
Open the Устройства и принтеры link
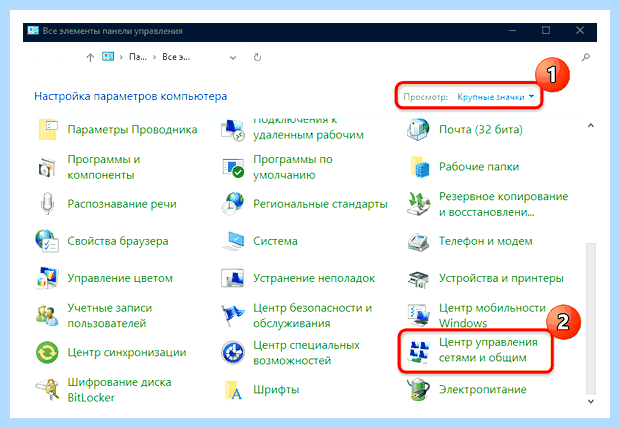coord(501,278)
